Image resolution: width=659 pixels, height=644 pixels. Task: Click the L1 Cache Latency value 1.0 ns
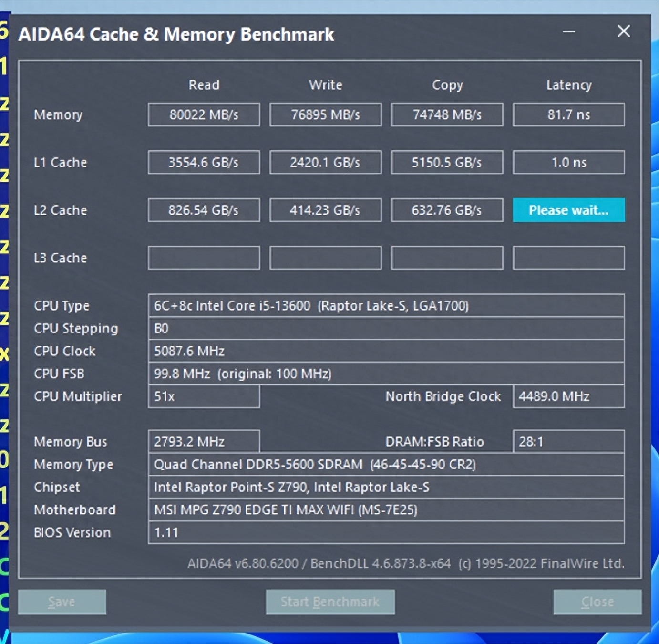point(569,162)
